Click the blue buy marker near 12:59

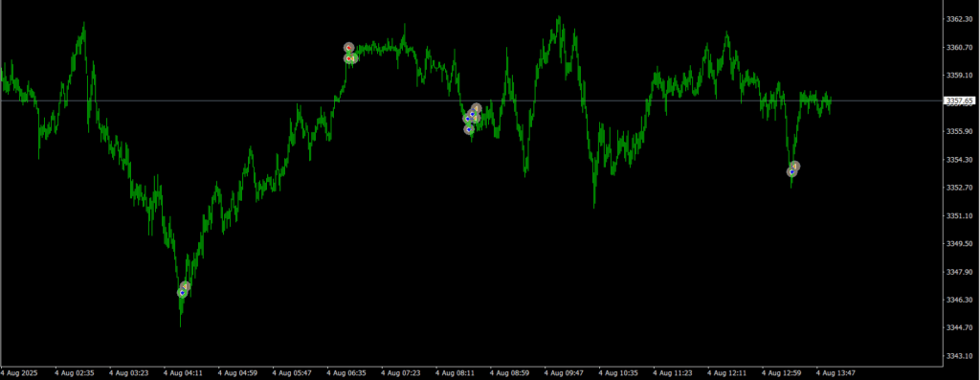[791, 172]
